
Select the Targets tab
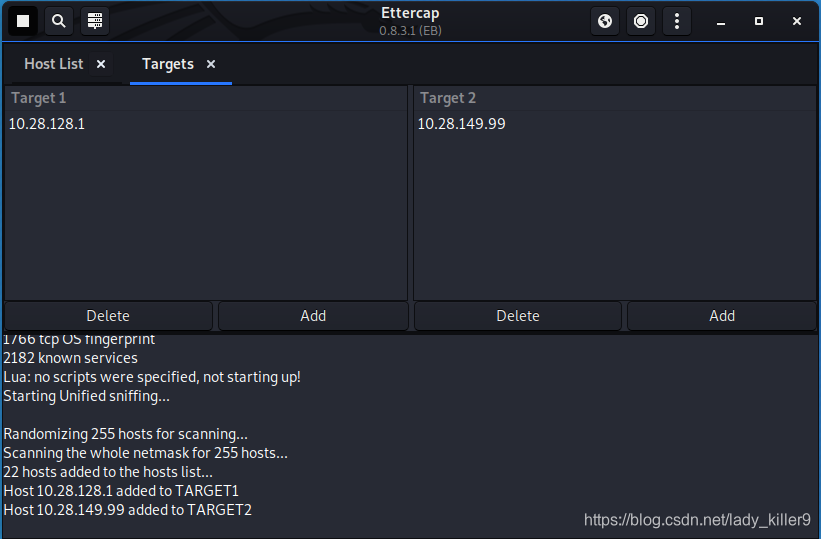pos(168,64)
